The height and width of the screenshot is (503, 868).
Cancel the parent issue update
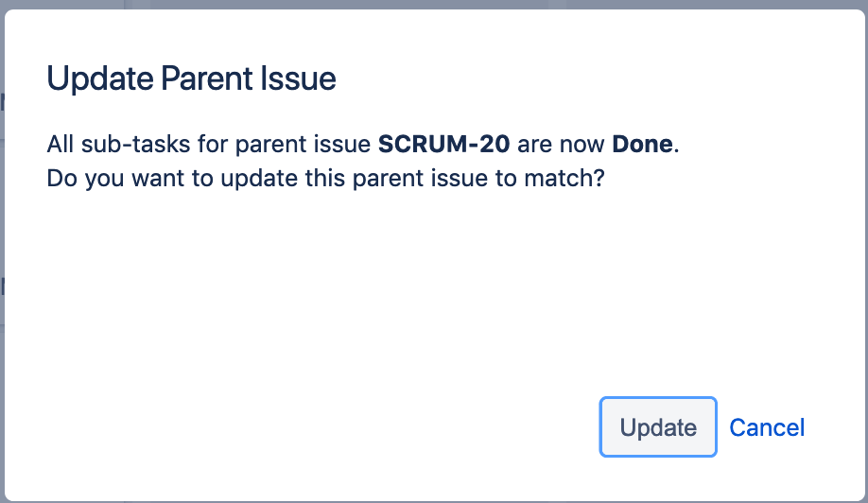(767, 427)
